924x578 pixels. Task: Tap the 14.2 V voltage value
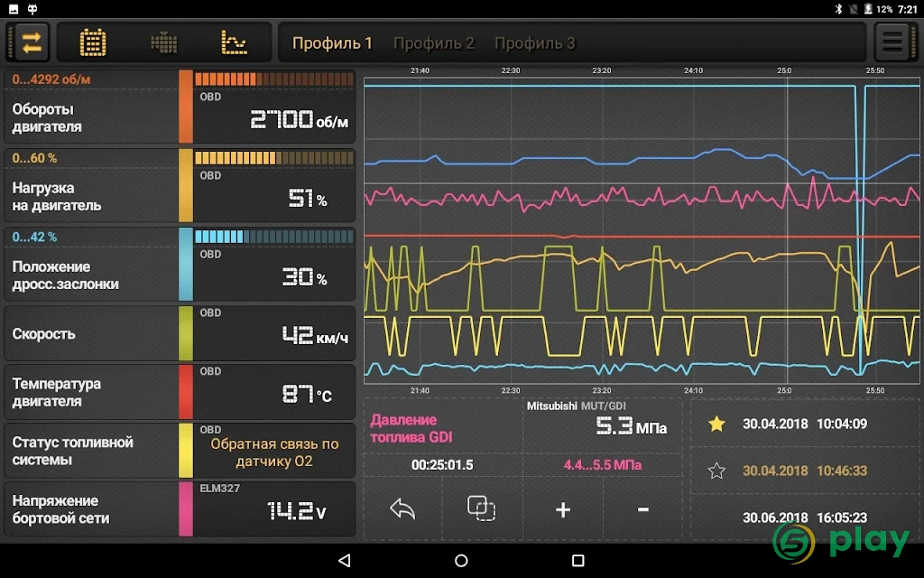coord(296,511)
